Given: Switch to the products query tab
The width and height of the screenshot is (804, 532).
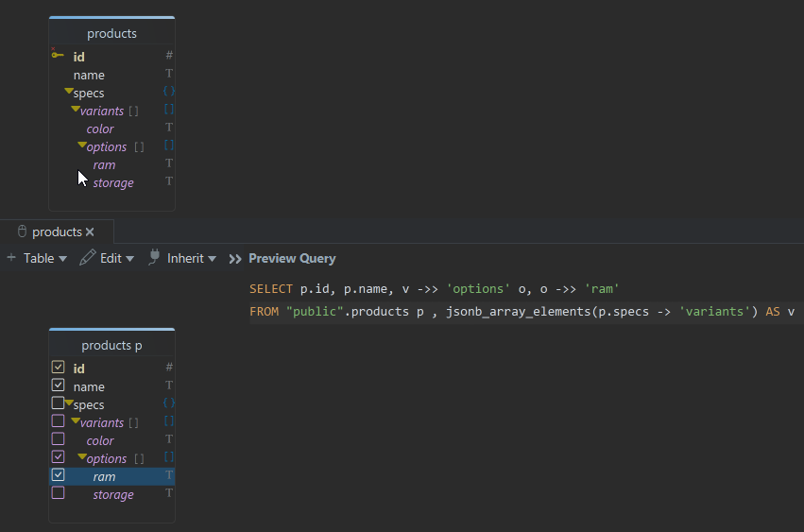Looking at the screenshot, I should [x=57, y=232].
